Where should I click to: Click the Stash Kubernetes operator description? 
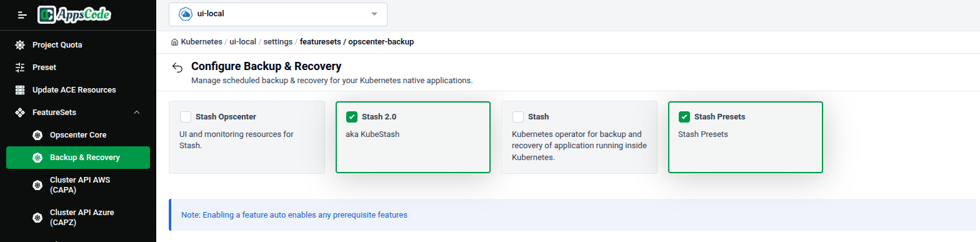pos(579,146)
